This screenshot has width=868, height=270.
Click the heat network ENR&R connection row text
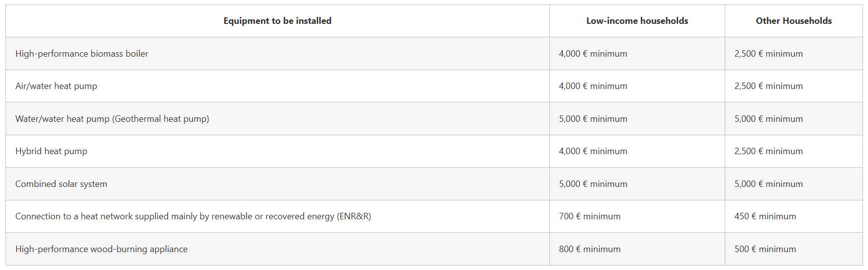click(x=193, y=216)
